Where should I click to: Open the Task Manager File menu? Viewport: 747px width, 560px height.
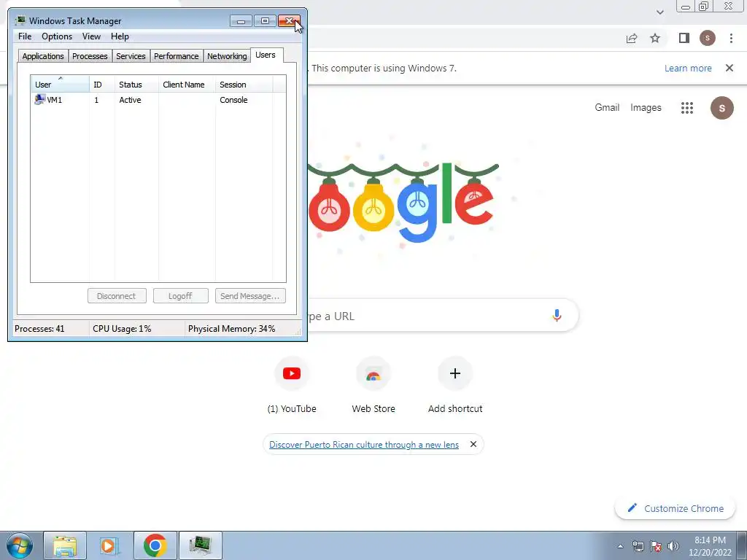point(25,36)
